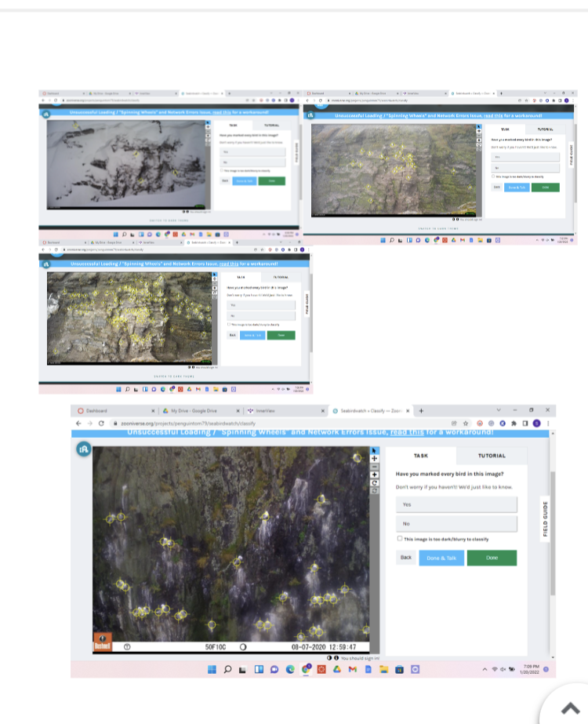Open the Chrome three-dot menu in large screenshot
This screenshot has height=724, width=588.
tap(548, 424)
